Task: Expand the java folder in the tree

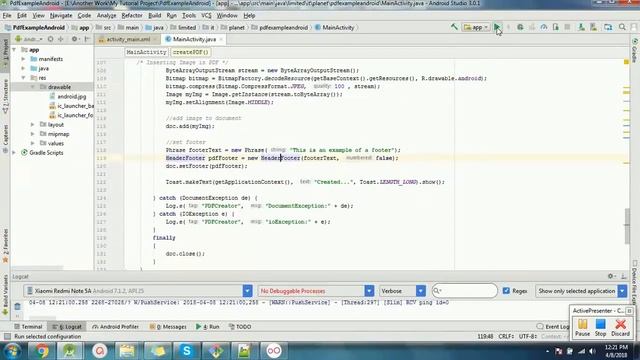Action: (24, 68)
